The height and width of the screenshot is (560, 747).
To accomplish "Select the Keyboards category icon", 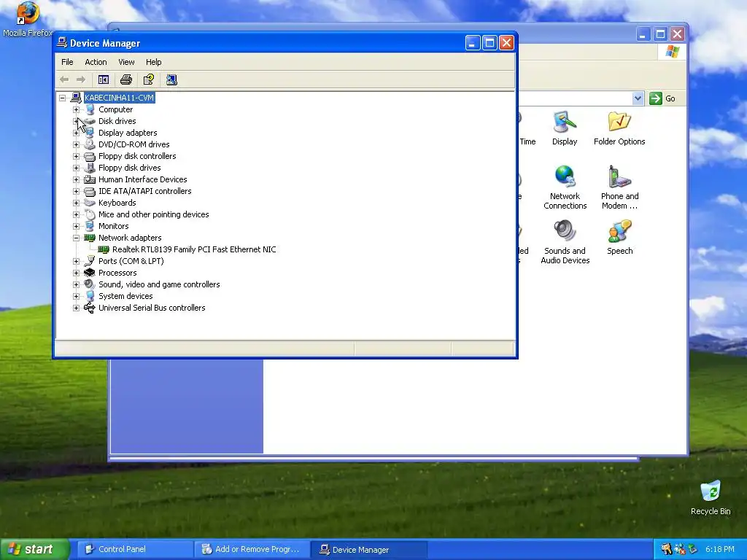I will [90, 203].
